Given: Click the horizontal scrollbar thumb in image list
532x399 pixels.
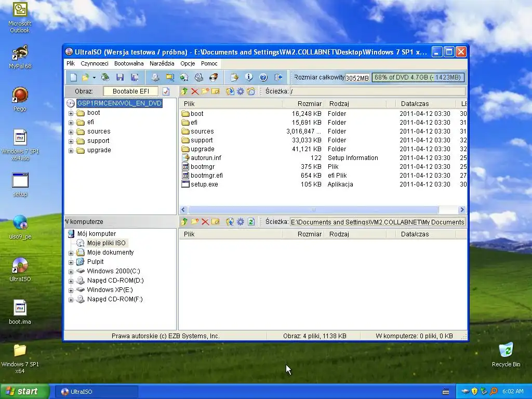Looking at the screenshot, I should pyautogui.click(x=313, y=210).
